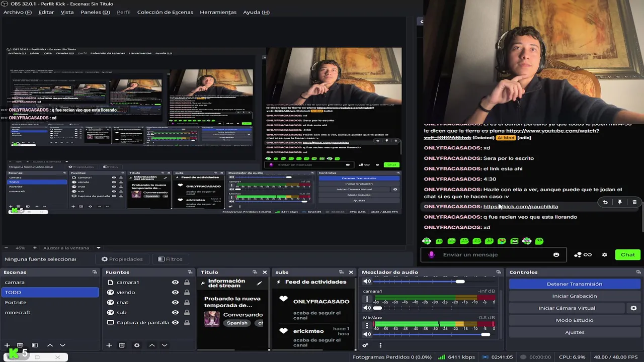The image size is (644, 362).
Task: Open the options dots icon for the camara1 audio channel
Action: (x=367, y=299)
